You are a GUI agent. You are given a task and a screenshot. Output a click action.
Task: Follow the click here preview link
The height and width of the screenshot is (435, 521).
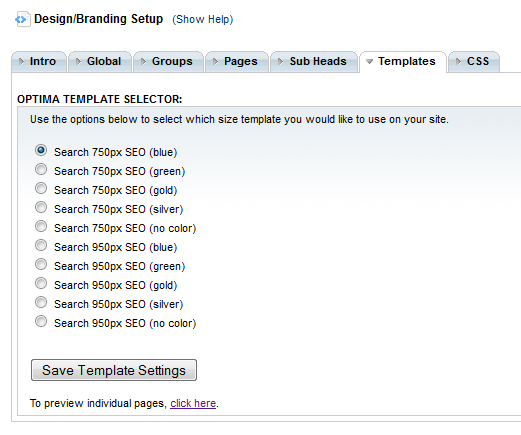click(x=193, y=403)
